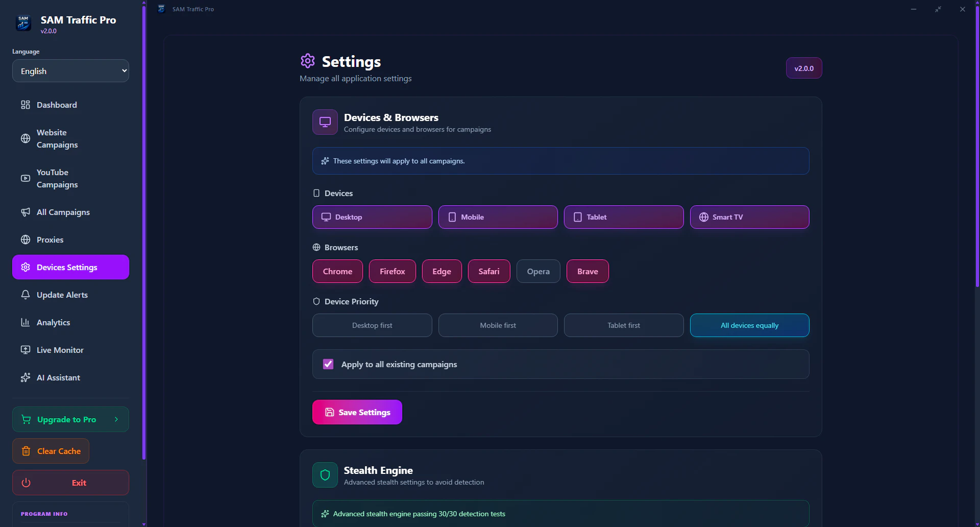Toggle the Safari browser chip

point(489,271)
